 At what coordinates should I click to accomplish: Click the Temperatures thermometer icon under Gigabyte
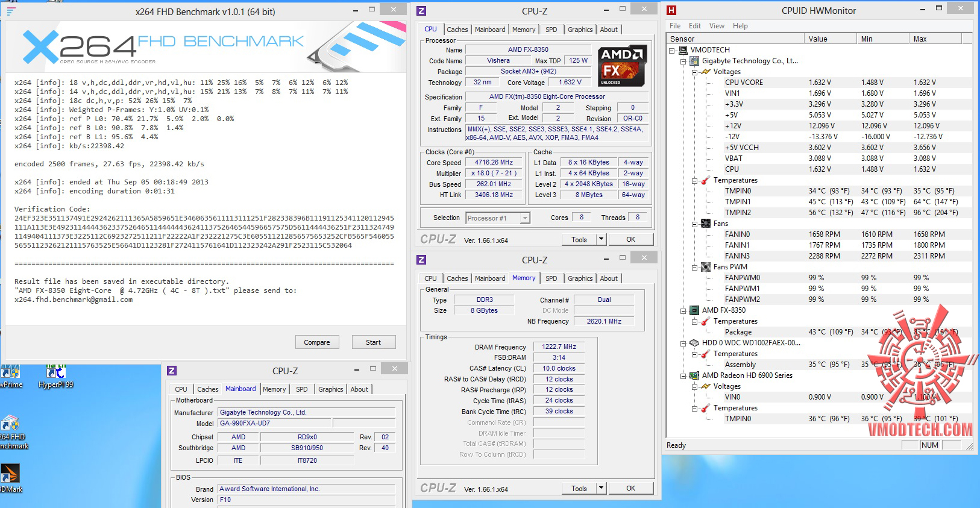706,180
